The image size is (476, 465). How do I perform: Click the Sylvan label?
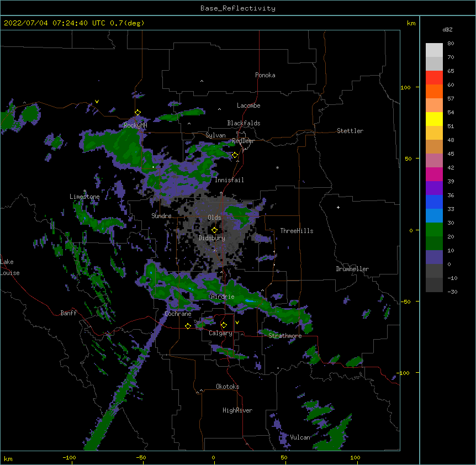click(x=215, y=135)
